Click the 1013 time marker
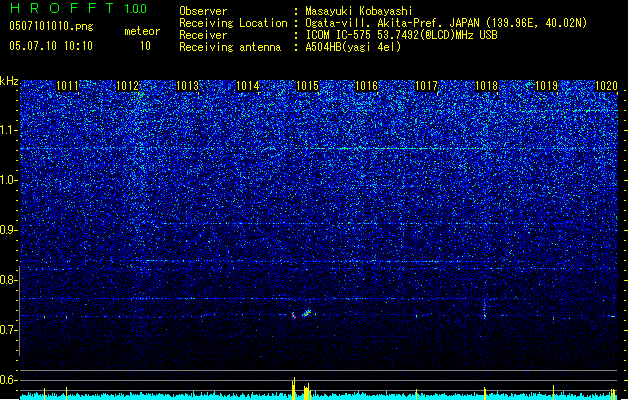The image size is (629, 400). click(187, 86)
